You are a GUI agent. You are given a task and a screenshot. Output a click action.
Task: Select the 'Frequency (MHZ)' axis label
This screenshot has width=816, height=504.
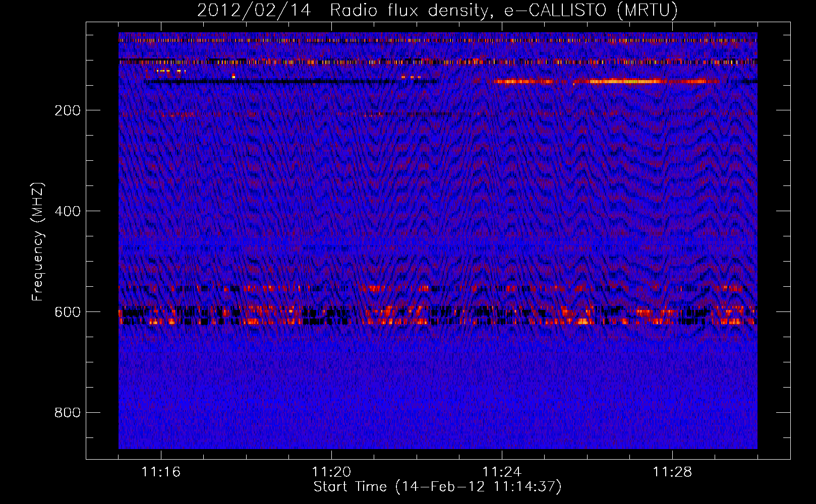click(38, 241)
